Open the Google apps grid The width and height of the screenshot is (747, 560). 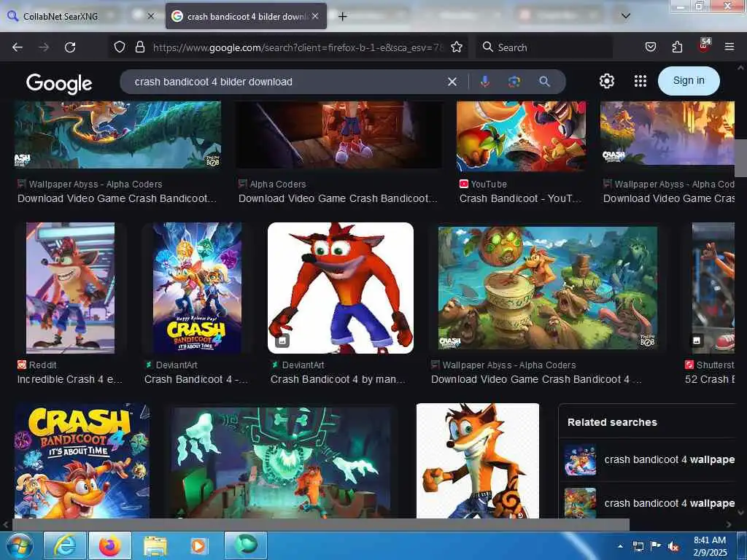click(x=640, y=81)
